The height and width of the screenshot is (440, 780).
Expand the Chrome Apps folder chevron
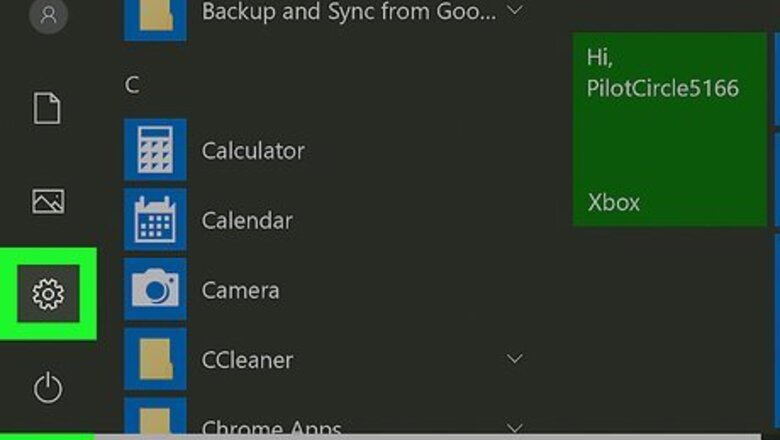[x=515, y=428]
